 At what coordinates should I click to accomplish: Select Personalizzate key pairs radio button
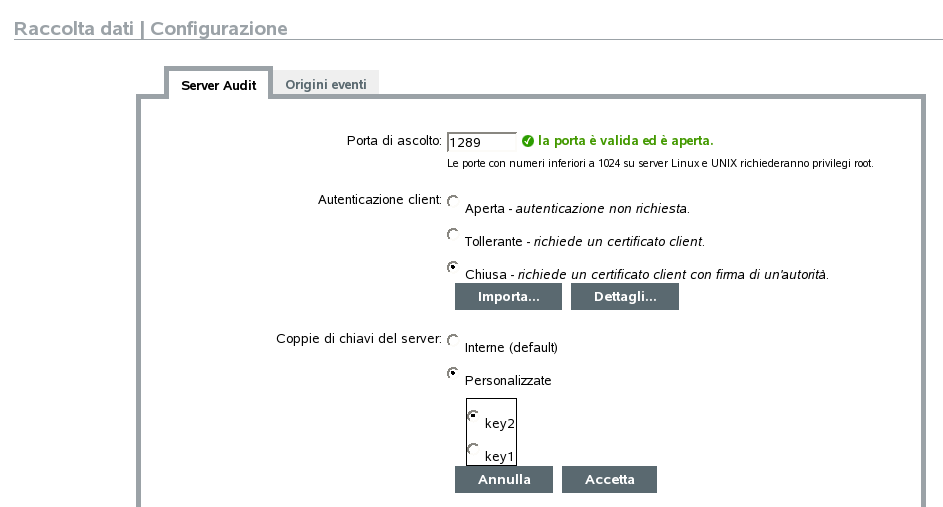[452, 373]
